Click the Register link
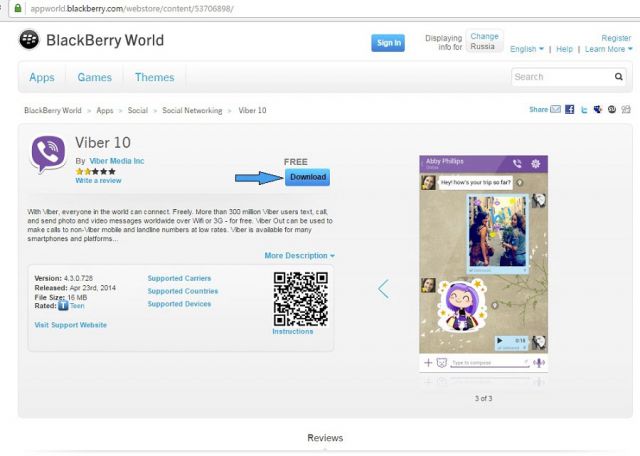Image resolution: width=640 pixels, height=456 pixels. tap(616, 38)
